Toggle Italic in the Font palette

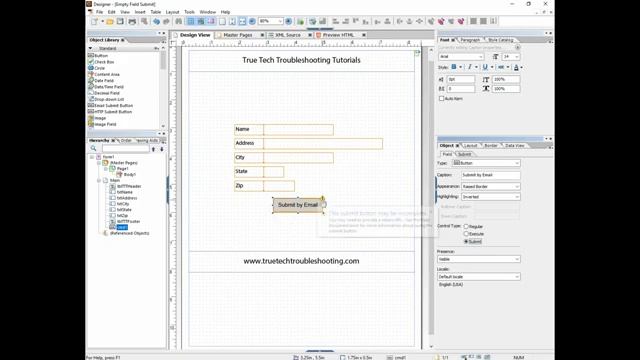click(469, 67)
